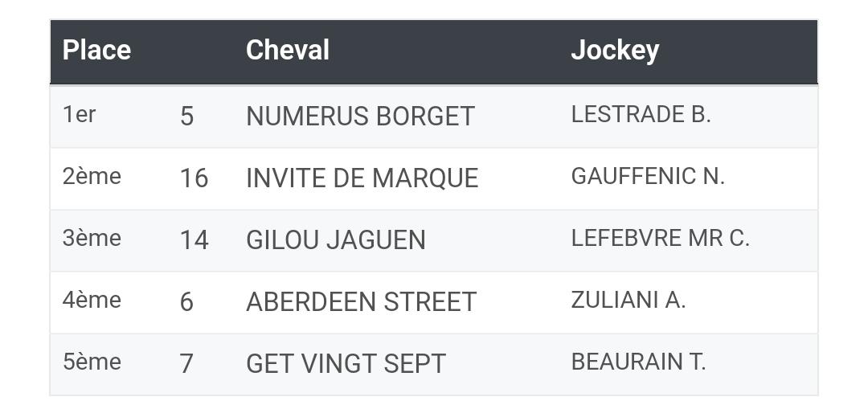
Task: Click jockey LEFEBVRE MR C.
Action: click(660, 238)
